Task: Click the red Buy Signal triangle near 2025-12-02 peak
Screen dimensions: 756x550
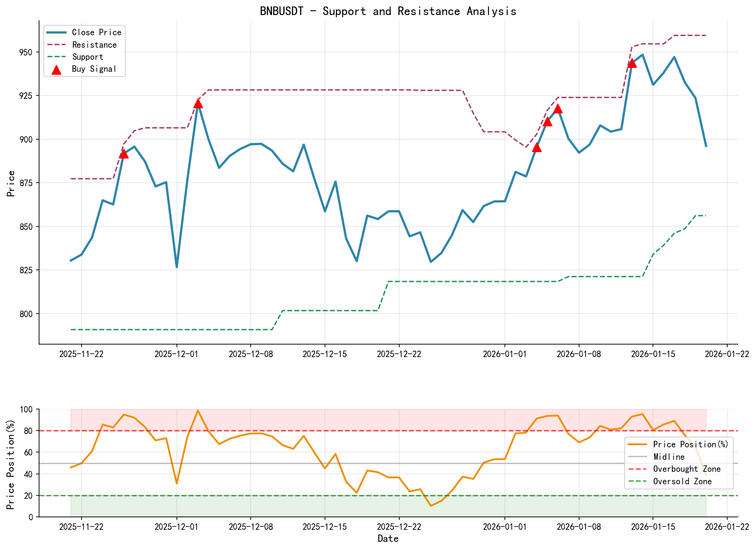Action: click(x=199, y=103)
